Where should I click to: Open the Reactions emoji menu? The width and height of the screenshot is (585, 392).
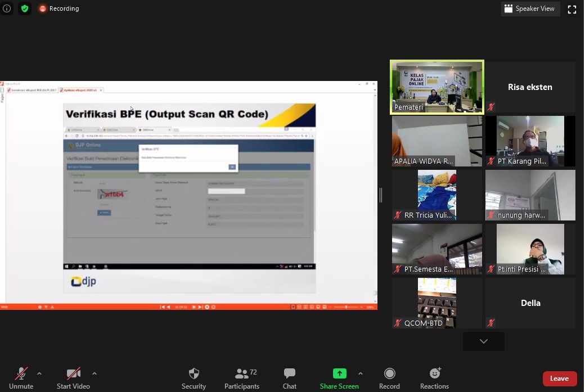[434, 378]
